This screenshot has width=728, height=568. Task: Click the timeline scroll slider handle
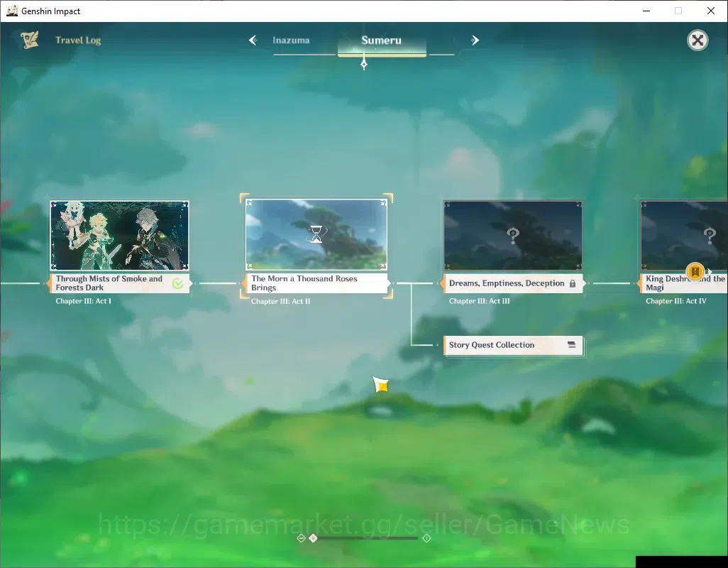point(313,538)
